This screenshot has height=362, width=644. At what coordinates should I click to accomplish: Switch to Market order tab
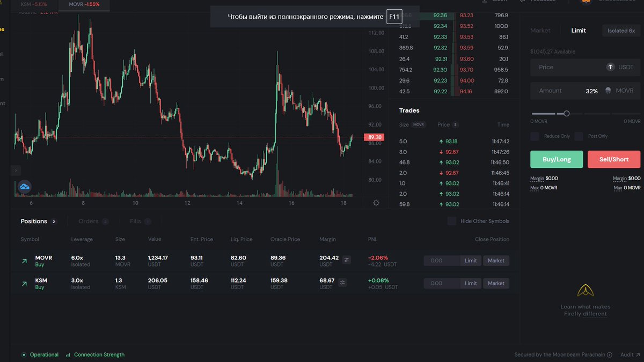pos(540,31)
